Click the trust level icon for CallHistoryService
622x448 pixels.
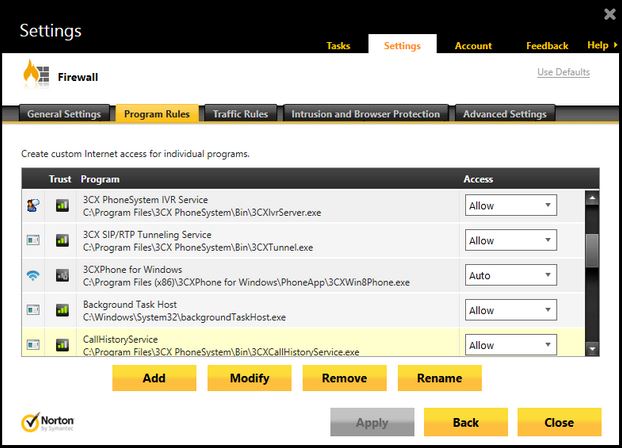tap(62, 344)
